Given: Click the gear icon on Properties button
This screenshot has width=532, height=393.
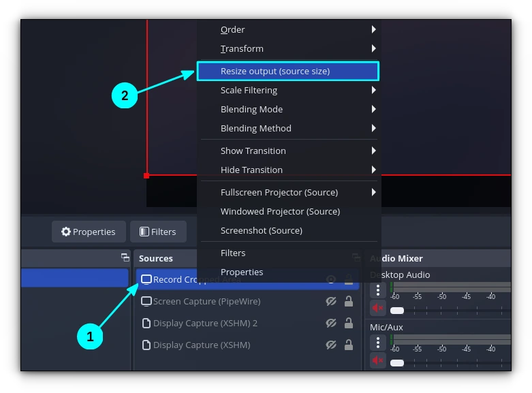Looking at the screenshot, I should pos(66,232).
